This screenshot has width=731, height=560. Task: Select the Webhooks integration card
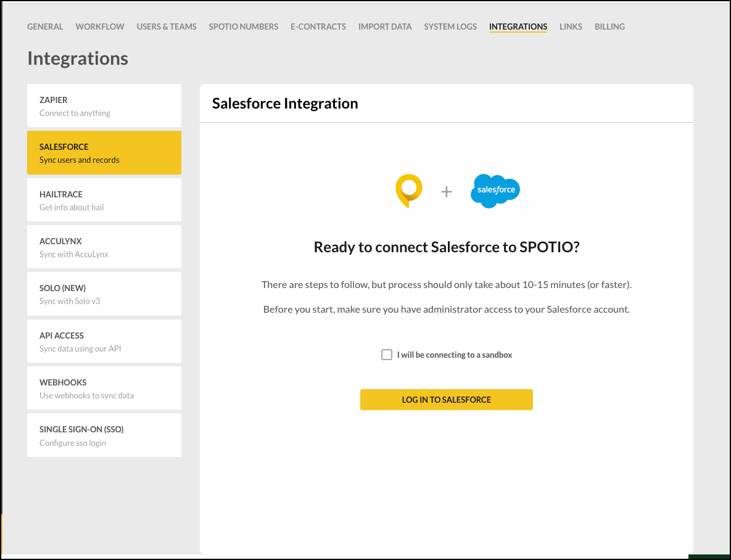point(104,388)
